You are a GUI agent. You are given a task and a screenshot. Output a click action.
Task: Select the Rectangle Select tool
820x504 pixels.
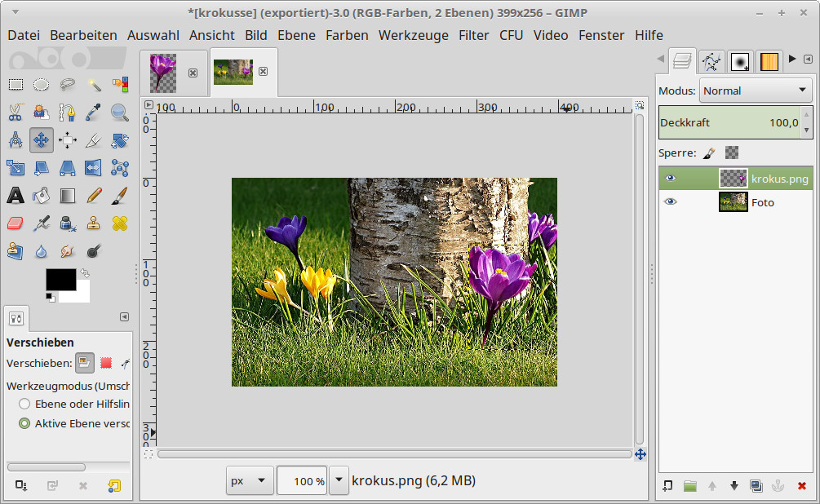coord(16,84)
